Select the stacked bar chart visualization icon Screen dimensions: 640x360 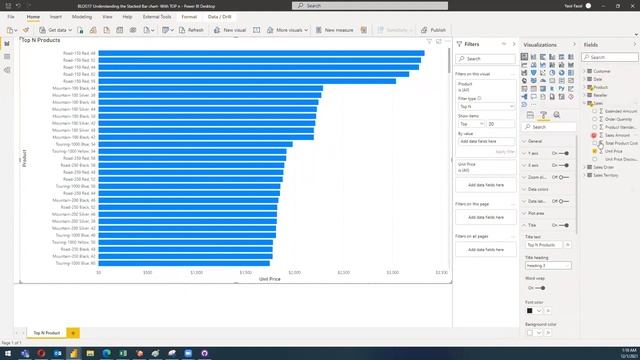click(524, 57)
